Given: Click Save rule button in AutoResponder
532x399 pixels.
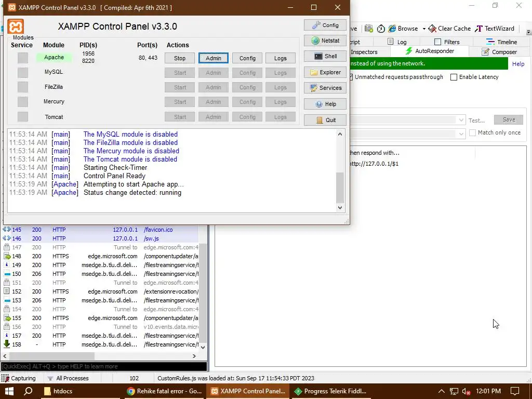Looking at the screenshot, I should (x=508, y=120).
